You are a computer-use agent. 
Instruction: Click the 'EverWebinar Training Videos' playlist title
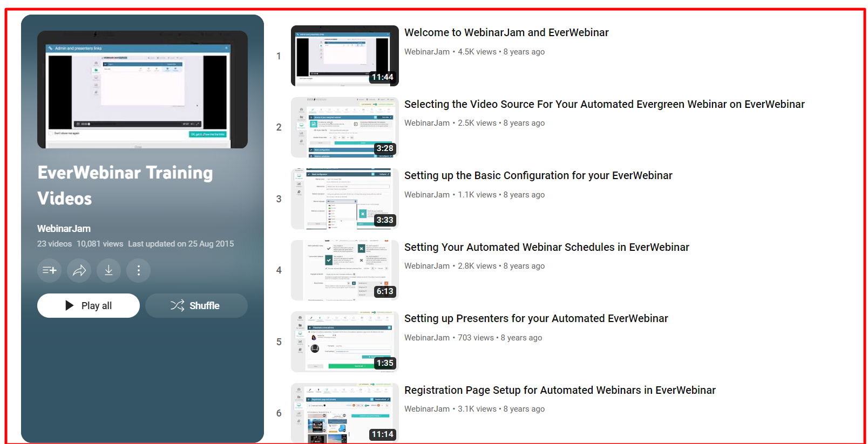125,186
